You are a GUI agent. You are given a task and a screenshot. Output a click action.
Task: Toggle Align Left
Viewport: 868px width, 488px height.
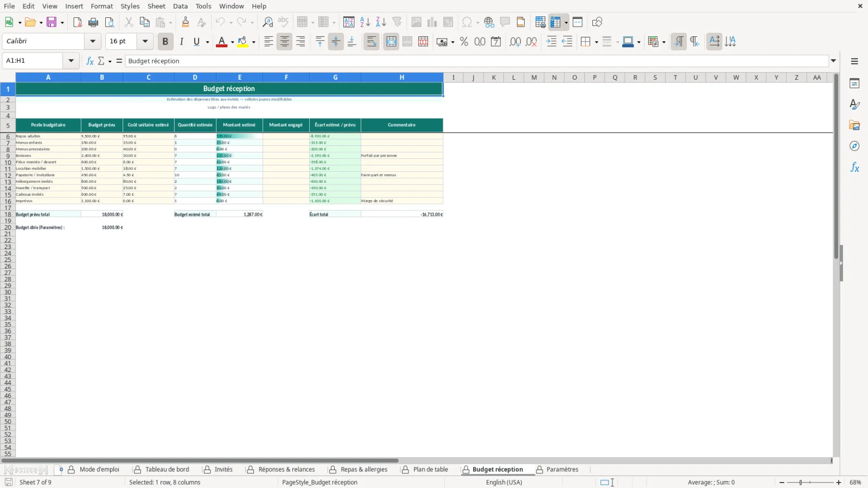[x=269, y=42]
